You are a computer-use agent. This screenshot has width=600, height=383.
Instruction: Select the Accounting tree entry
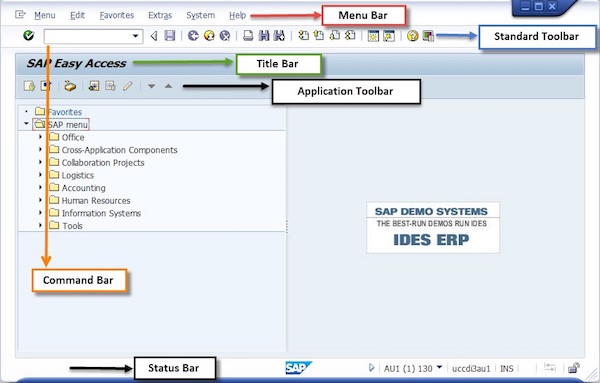click(78, 187)
